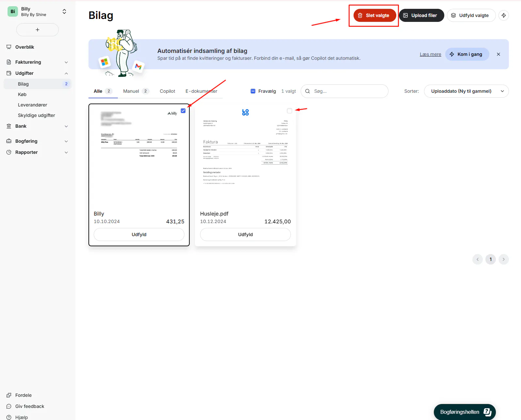Switch to the E-dokumenter tab
This screenshot has height=420, width=521.
pos(201,91)
